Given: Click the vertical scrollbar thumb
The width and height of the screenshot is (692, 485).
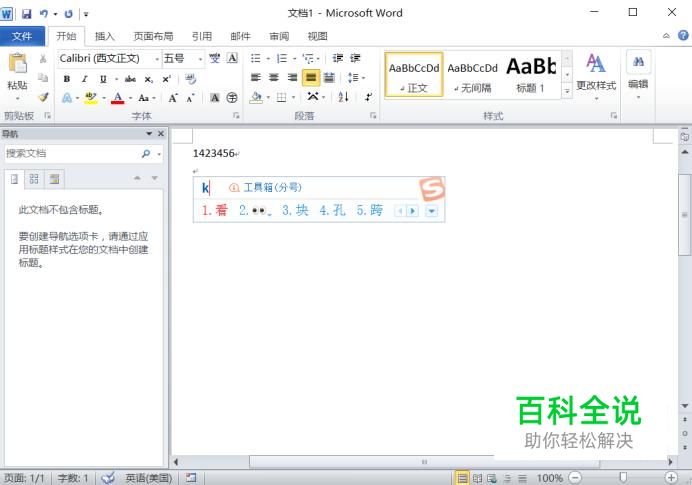Looking at the screenshot, I should click(685, 215).
